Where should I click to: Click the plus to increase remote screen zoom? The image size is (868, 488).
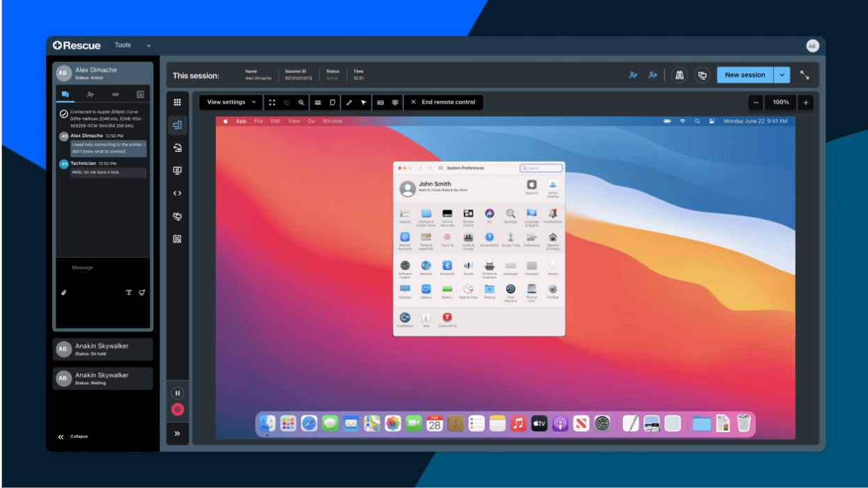pyautogui.click(x=805, y=102)
